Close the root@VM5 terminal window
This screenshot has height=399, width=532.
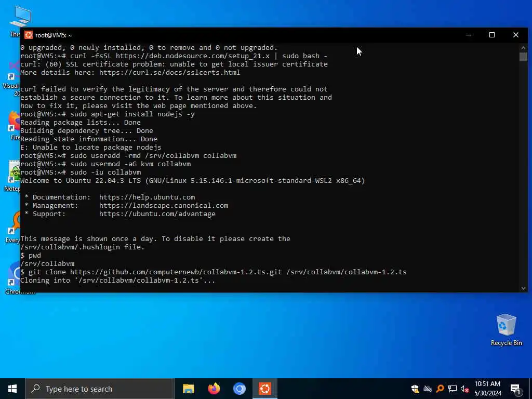coord(516,35)
